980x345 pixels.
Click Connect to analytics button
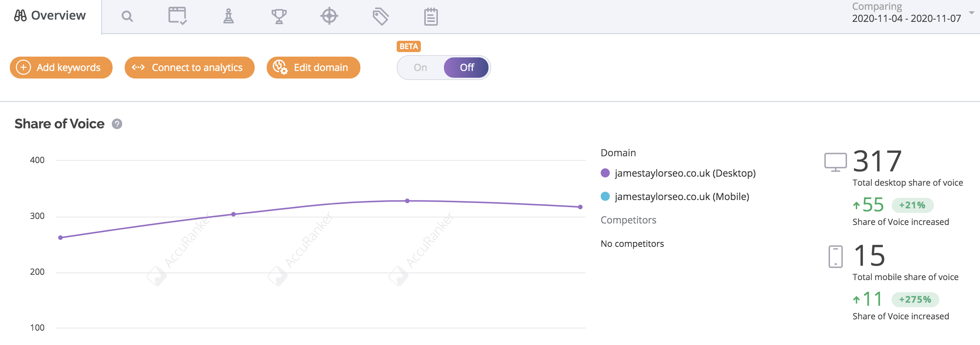189,68
